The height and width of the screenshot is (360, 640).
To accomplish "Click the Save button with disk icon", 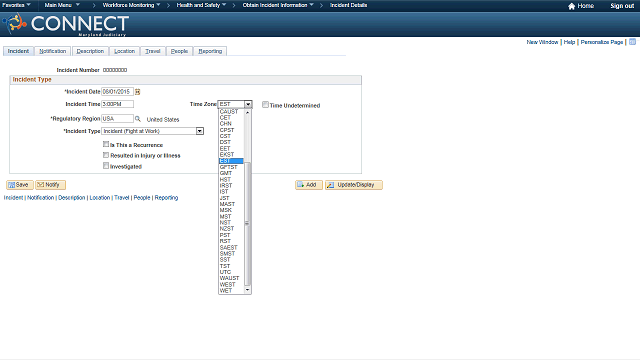I will coord(20,185).
